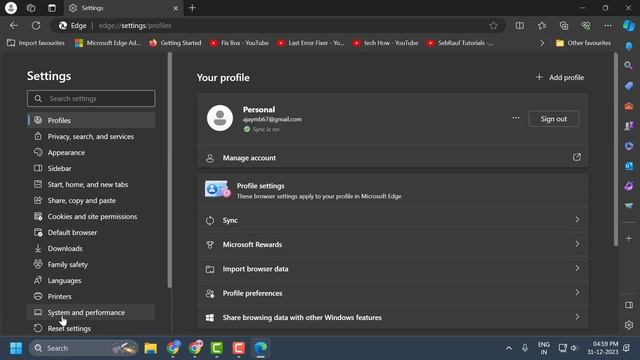
Task: Open System and performance settings
Action: (91, 312)
